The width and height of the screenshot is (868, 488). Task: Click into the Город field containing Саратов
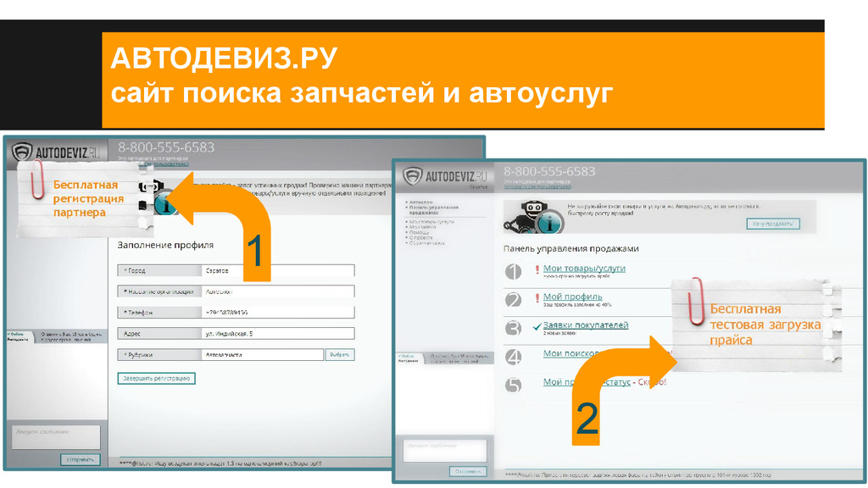pyautogui.click(x=278, y=270)
